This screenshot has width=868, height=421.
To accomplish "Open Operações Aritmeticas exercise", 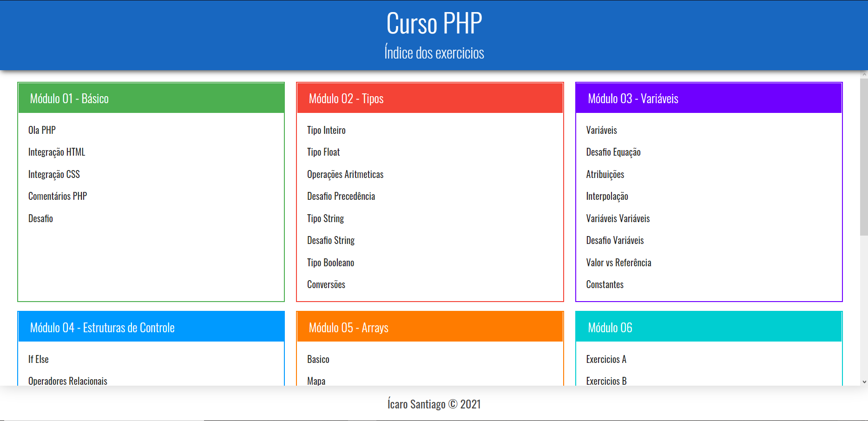I will [345, 174].
